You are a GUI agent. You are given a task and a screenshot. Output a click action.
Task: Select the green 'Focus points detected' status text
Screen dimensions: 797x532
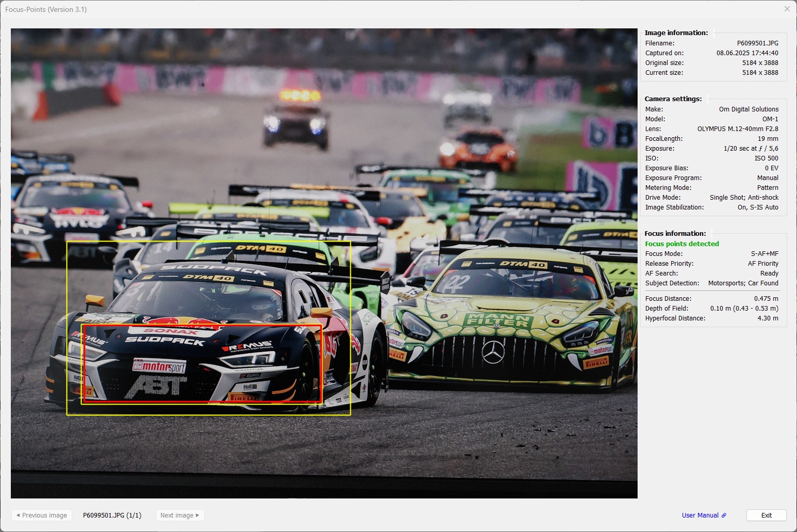click(x=681, y=244)
